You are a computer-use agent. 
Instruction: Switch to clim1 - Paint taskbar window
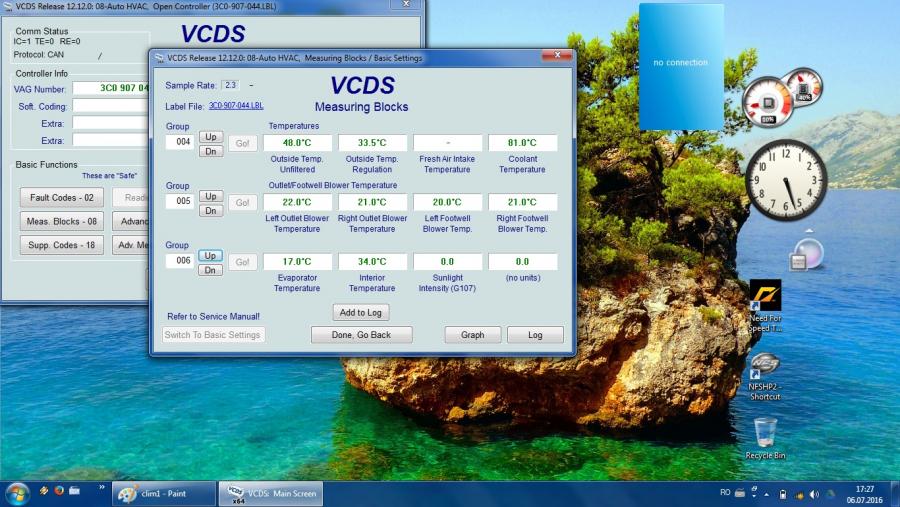tap(163, 493)
